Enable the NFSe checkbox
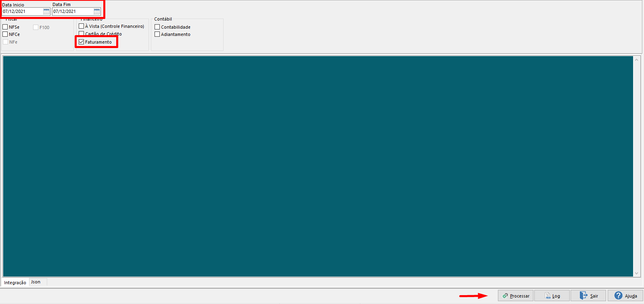Viewport: 644px width, 304px height. pos(5,27)
